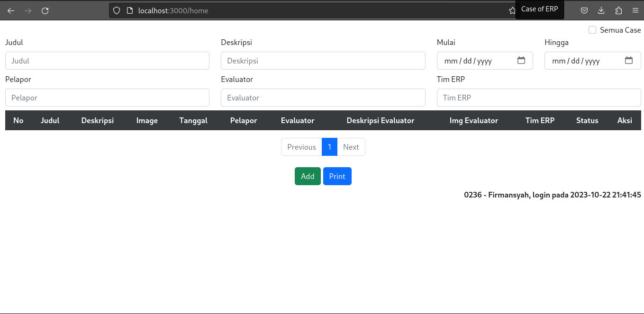The width and height of the screenshot is (644, 314).
Task: Click the Evaluator input box
Action: point(323,98)
